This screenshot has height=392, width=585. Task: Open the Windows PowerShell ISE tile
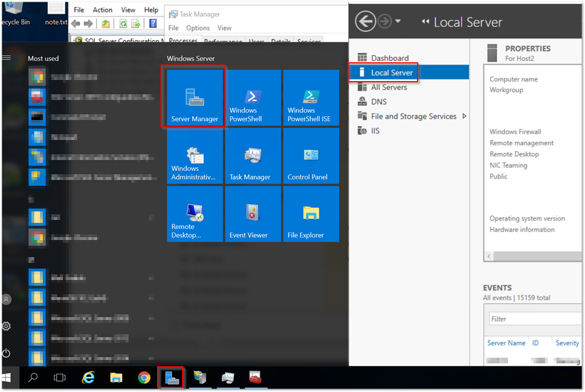(x=311, y=98)
